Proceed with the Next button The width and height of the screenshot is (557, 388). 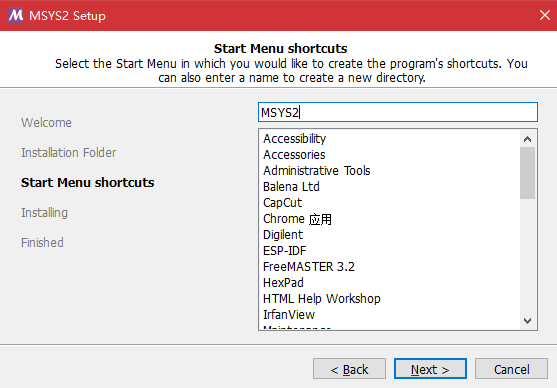430,369
